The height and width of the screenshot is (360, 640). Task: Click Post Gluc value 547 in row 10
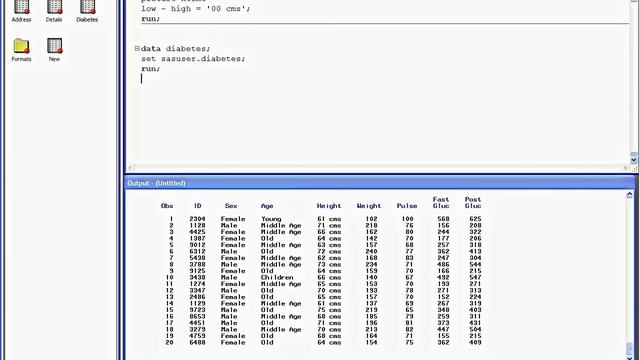click(x=475, y=278)
